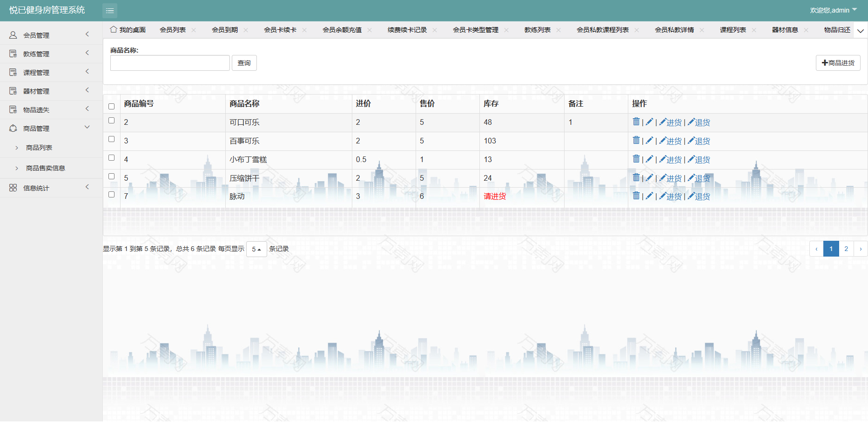Click the 信息统计 grid icon in sidebar
The height and width of the screenshot is (441, 868).
point(13,188)
